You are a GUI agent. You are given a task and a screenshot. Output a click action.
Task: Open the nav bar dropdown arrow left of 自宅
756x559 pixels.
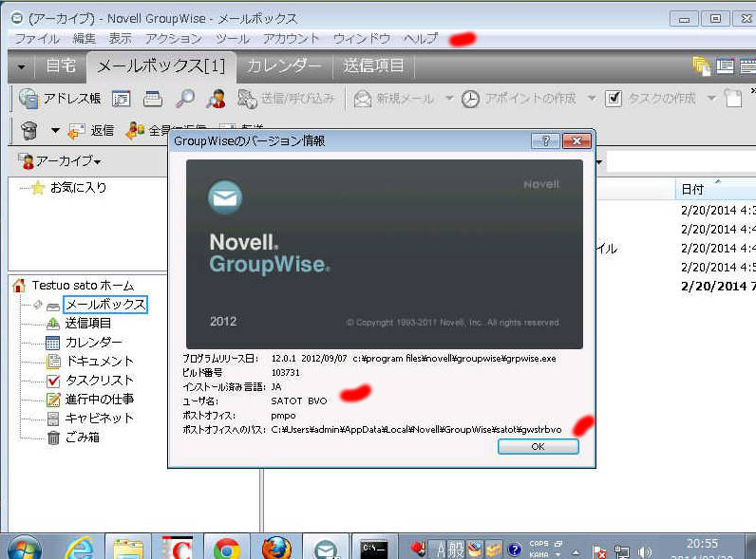(22, 66)
